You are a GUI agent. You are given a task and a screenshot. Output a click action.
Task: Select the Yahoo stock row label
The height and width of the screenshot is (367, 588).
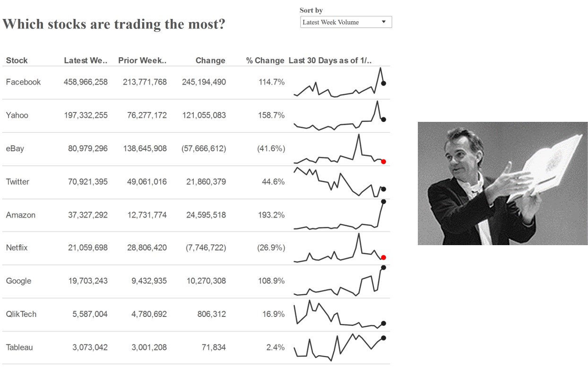[x=17, y=115]
